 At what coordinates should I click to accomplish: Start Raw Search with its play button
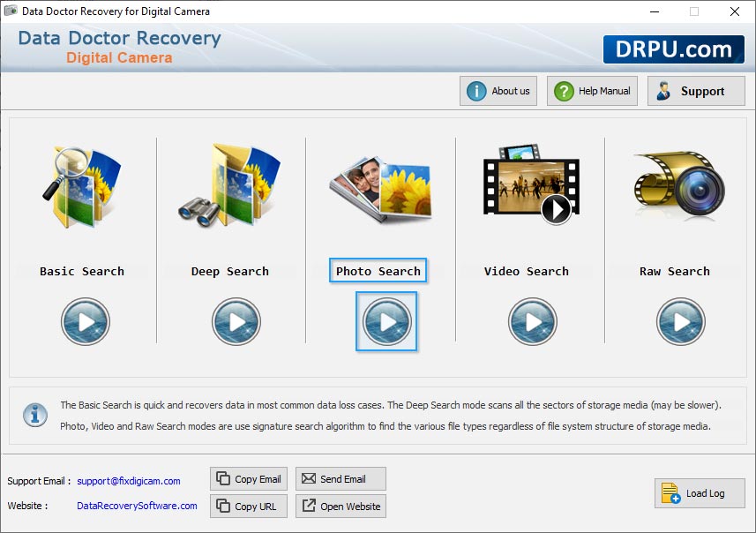click(681, 322)
